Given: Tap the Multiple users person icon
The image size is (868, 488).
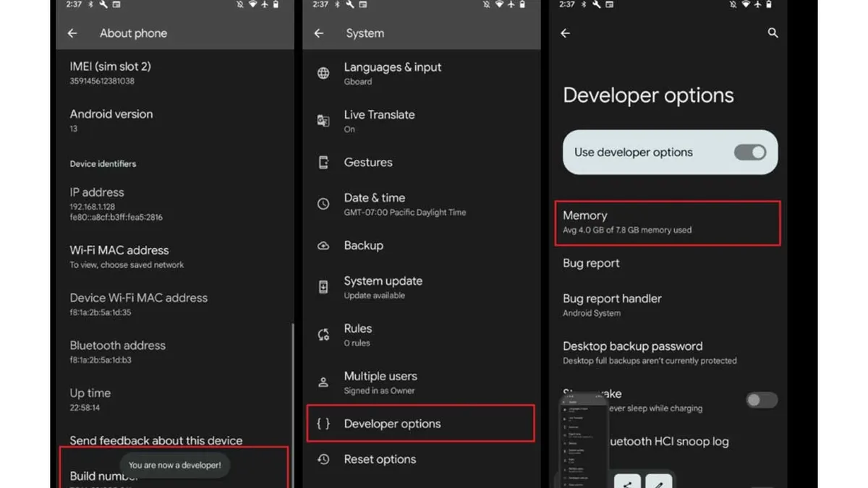Looking at the screenshot, I should (x=323, y=382).
